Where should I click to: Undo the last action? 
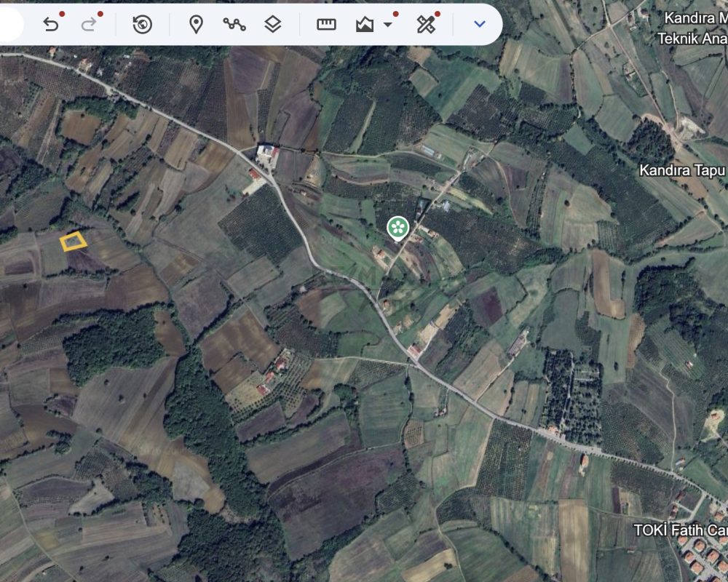[x=51, y=24]
